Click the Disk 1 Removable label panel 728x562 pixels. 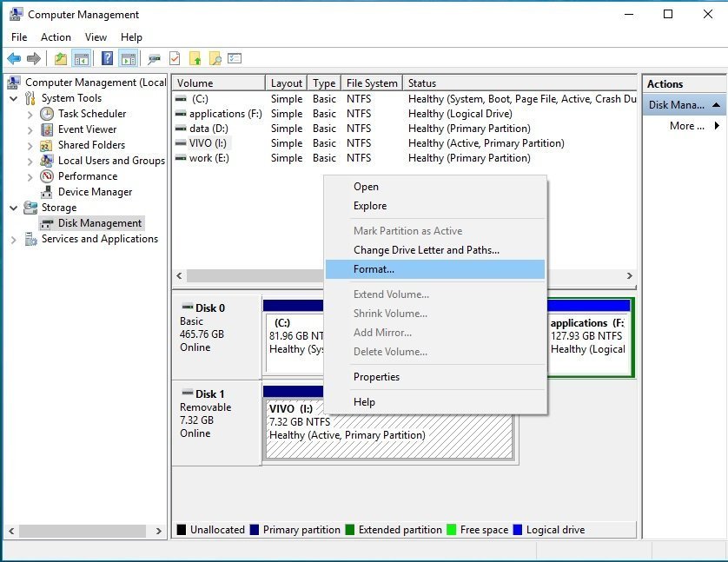point(216,423)
